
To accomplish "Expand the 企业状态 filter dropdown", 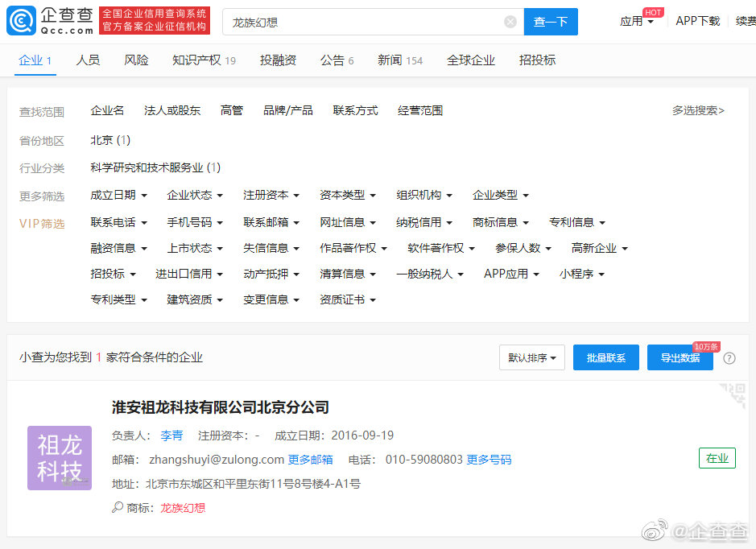I will coord(195,195).
